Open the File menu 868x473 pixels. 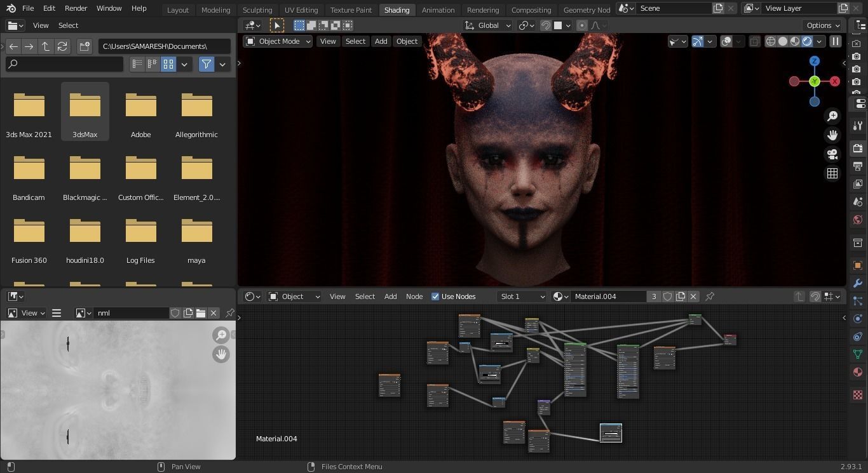[x=28, y=8]
